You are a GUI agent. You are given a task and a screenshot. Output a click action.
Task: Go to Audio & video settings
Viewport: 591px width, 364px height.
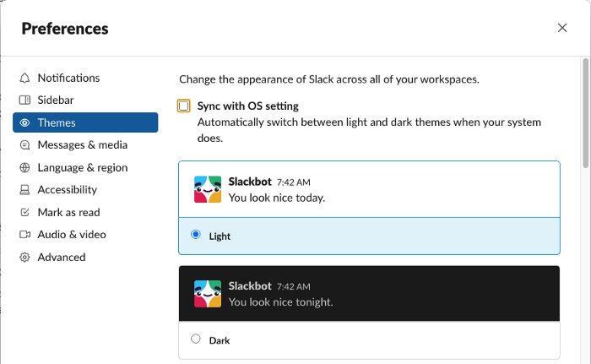pos(85,235)
